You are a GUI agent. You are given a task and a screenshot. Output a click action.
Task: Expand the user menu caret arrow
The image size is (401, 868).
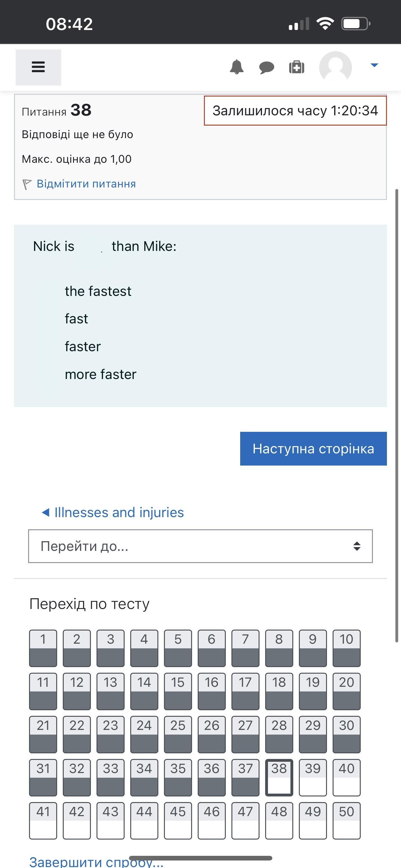click(x=374, y=65)
